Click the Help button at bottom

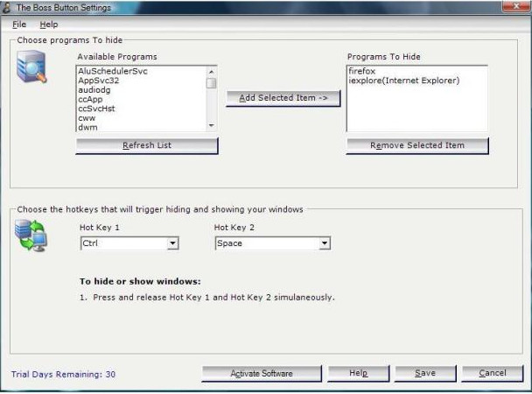point(359,374)
